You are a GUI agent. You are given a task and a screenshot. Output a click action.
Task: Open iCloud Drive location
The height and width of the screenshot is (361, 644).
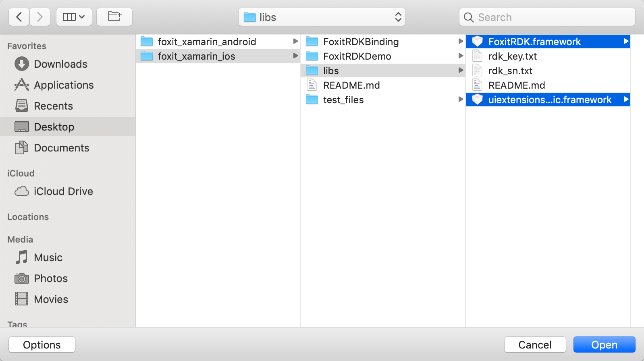[x=68, y=191]
